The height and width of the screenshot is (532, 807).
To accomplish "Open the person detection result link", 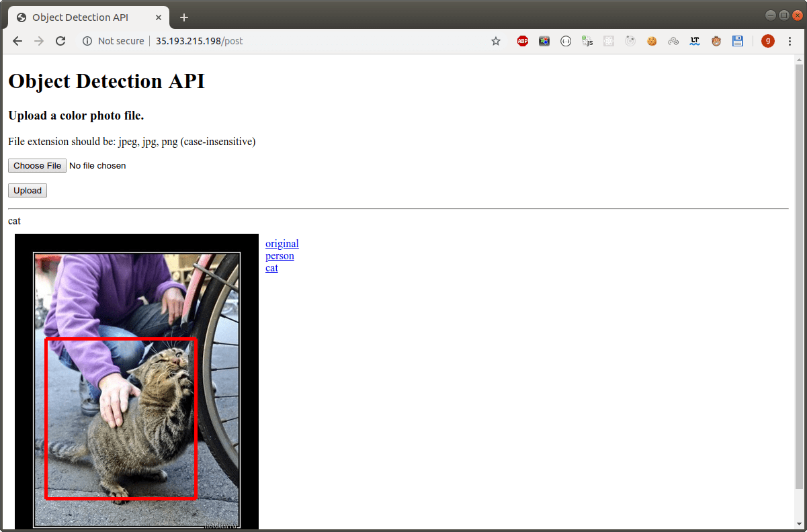I will point(280,255).
